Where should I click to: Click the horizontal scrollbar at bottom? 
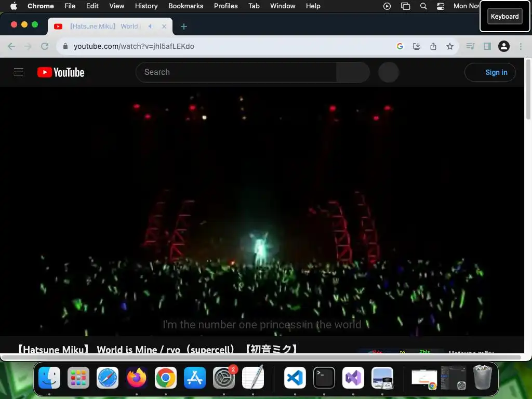[261, 357]
